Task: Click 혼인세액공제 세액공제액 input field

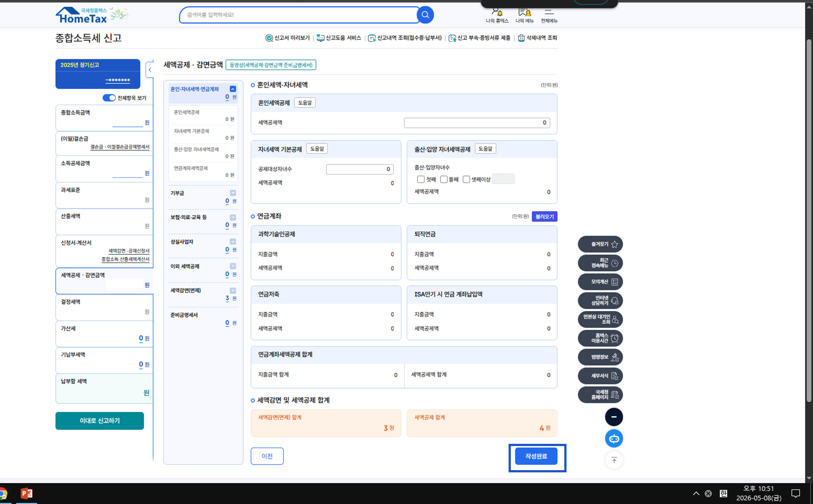Action: [x=477, y=123]
